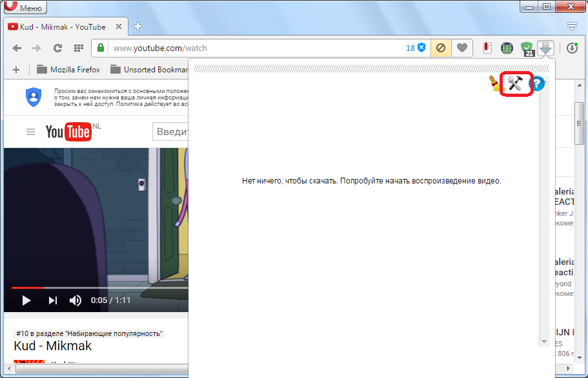This screenshot has height=378, width=588.
Task: Select the Kud - Mikmak - YouTube tab
Action: [63, 26]
